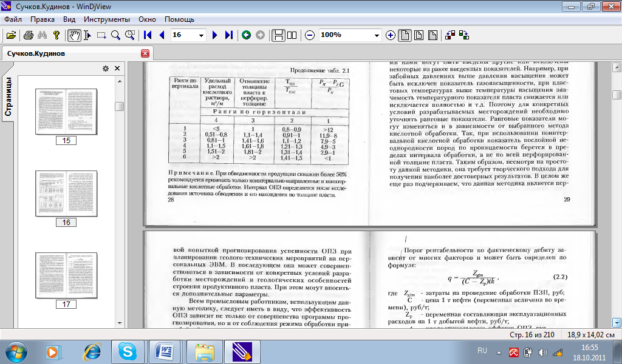
Task: Select the Hand drag tool
Action: click(x=74, y=35)
